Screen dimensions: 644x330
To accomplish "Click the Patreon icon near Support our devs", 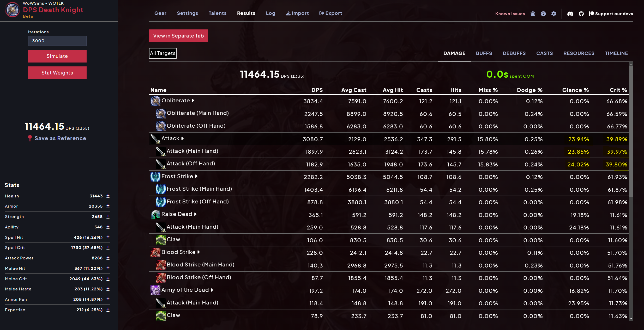I will (x=591, y=14).
